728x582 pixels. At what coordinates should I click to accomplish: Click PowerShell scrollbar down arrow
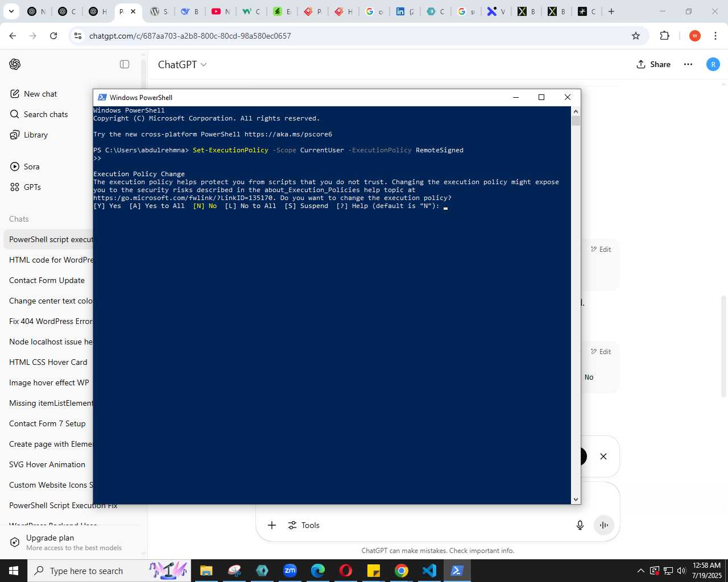click(576, 500)
